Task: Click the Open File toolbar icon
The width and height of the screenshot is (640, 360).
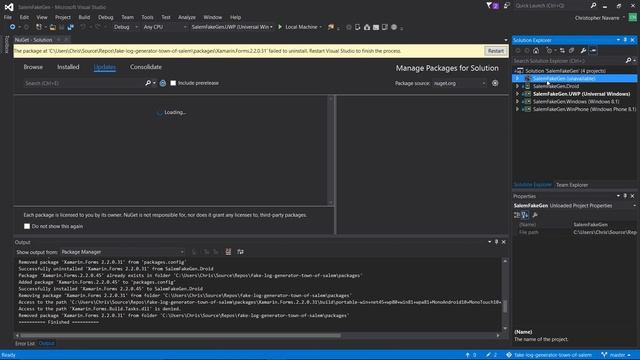Action: tap(53, 27)
